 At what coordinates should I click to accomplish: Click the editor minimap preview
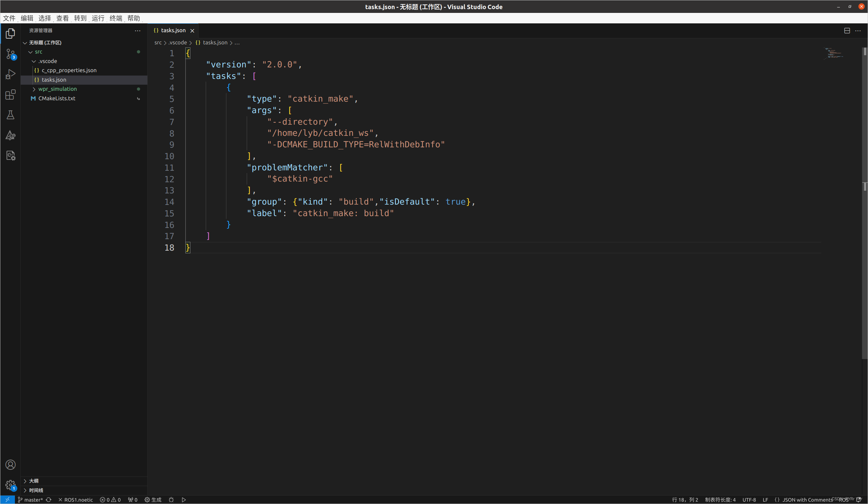point(833,54)
